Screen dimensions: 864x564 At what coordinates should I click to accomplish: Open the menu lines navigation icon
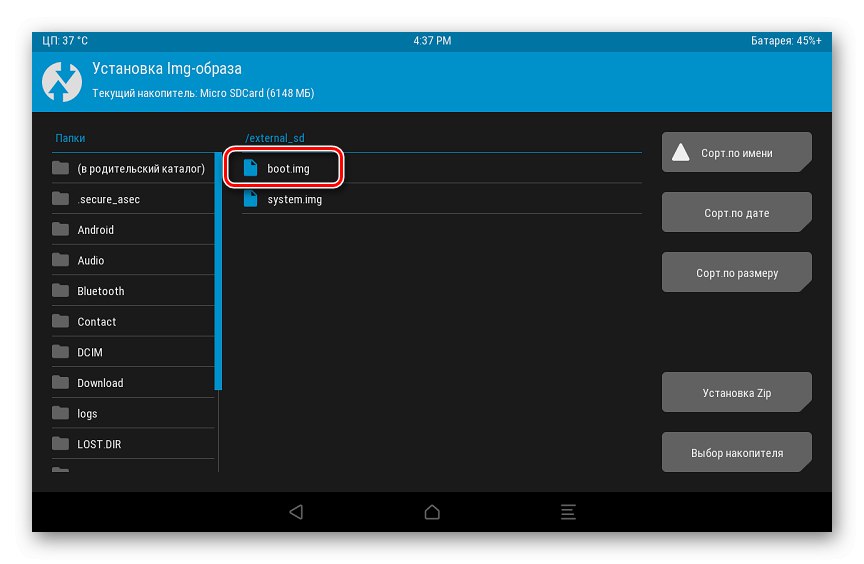pyautogui.click(x=568, y=512)
